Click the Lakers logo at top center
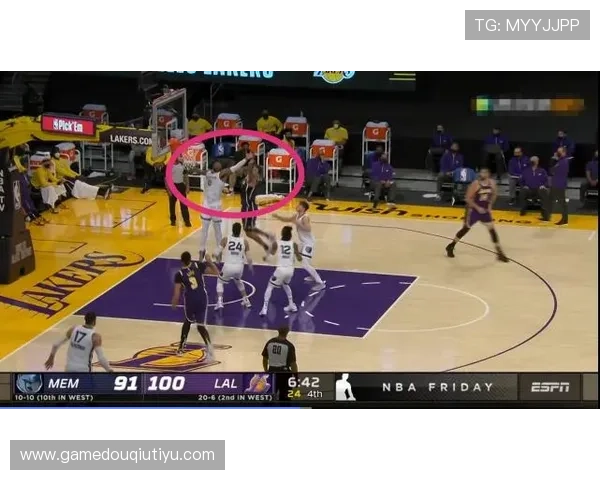This screenshot has height=480, width=600. tap(334, 74)
